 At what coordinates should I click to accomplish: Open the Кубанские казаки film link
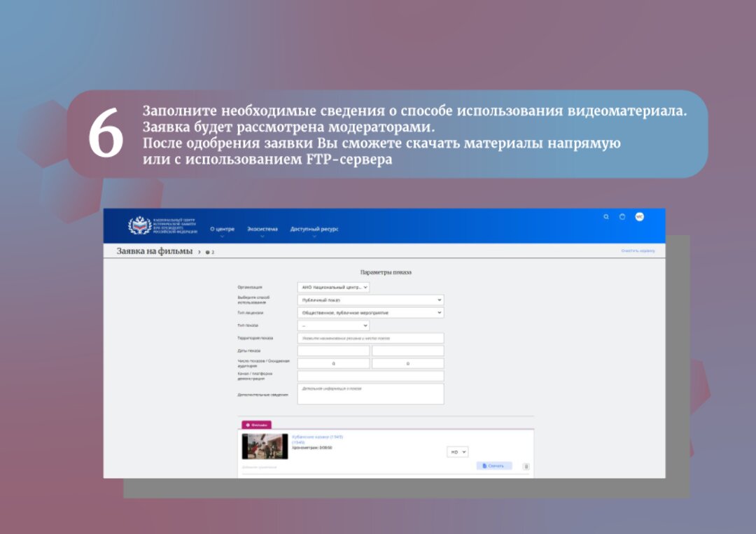pyautogui.click(x=317, y=437)
